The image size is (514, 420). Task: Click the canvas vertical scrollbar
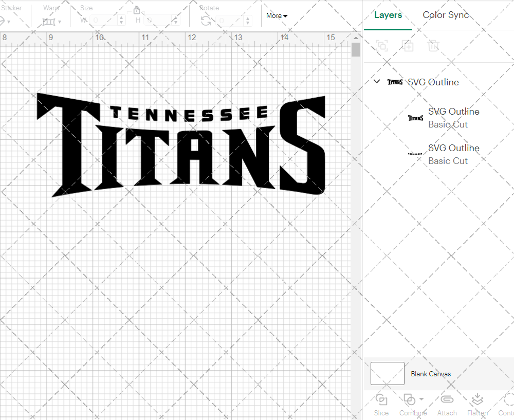[355, 49]
